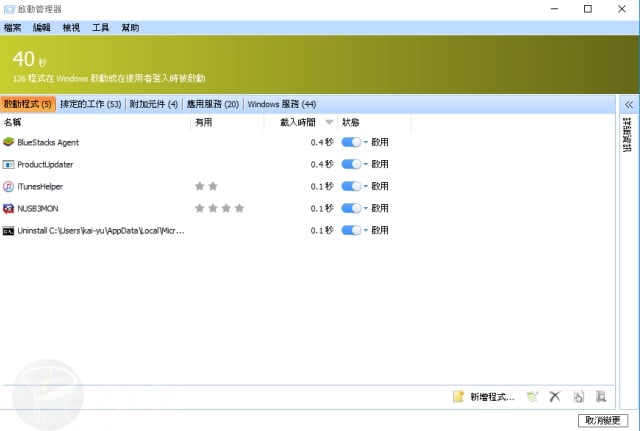Image resolution: width=640 pixels, height=431 pixels.
Task: Click the 載入時間 column sort arrow
Action: 327,122
